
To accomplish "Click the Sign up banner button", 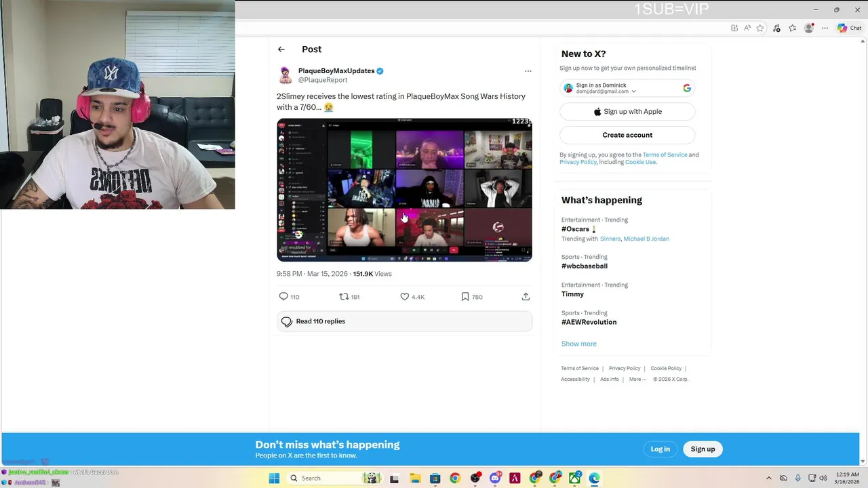I will tap(703, 449).
